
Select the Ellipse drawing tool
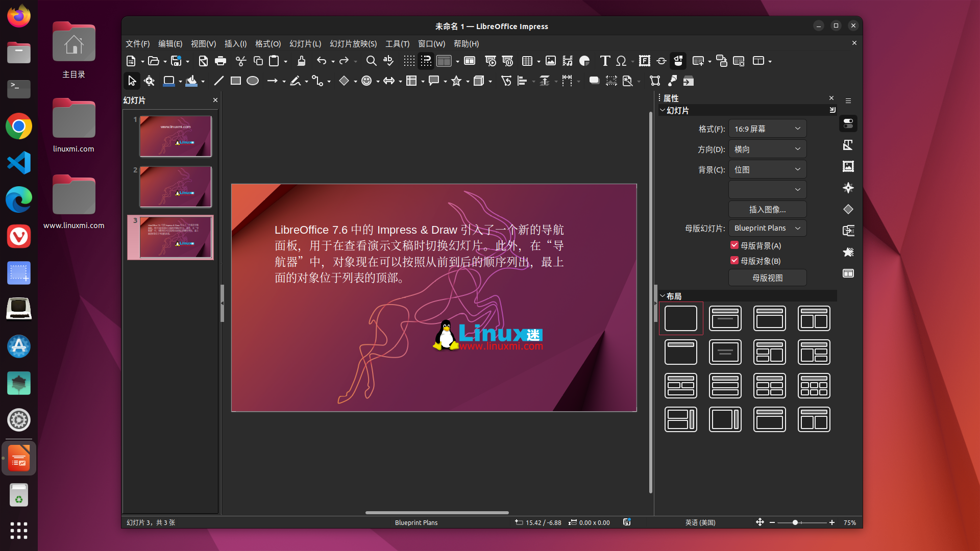253,81
